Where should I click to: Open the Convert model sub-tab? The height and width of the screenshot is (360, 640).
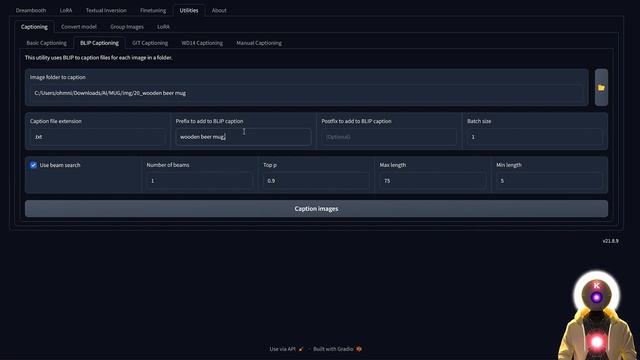79,27
